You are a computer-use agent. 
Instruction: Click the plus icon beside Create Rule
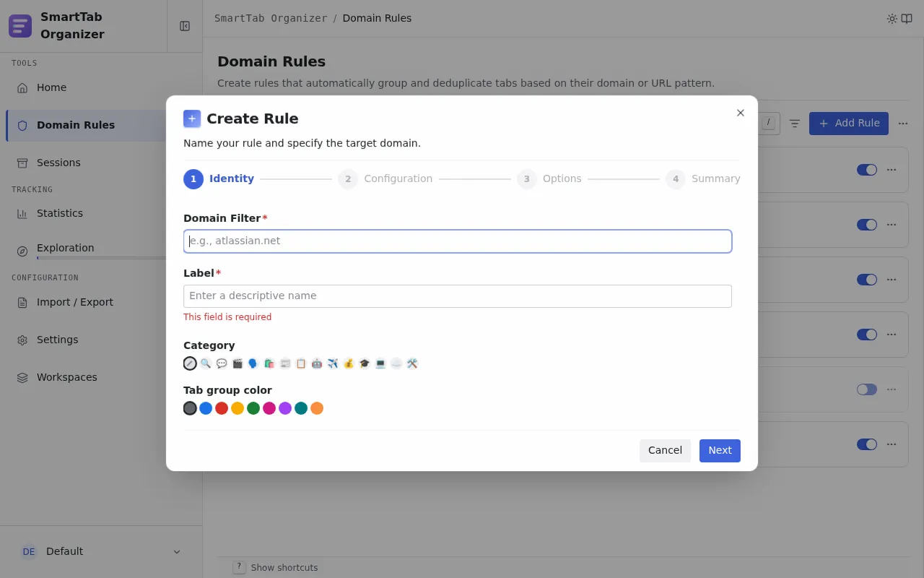click(192, 118)
